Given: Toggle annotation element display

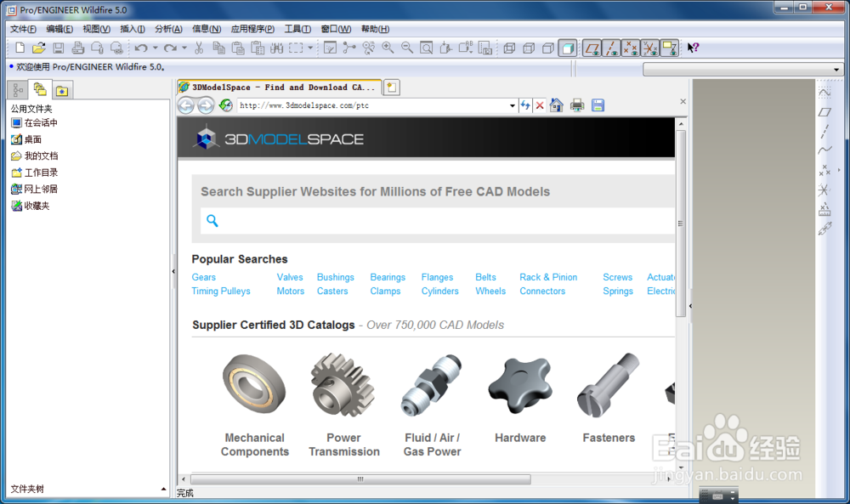Looking at the screenshot, I should [x=670, y=48].
